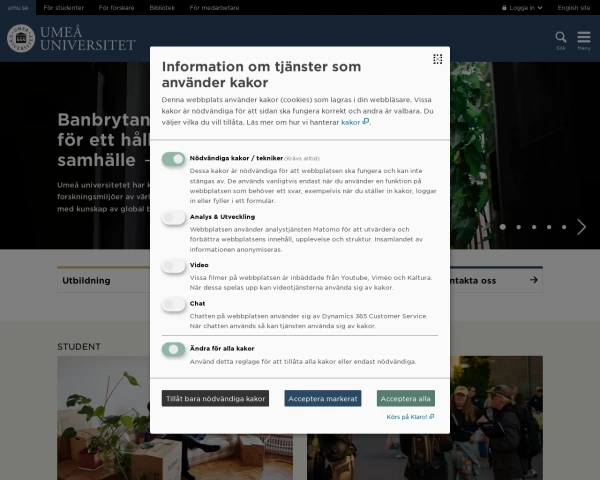Click the Chat label text
Screen dimensions: 600x480
(x=197, y=304)
